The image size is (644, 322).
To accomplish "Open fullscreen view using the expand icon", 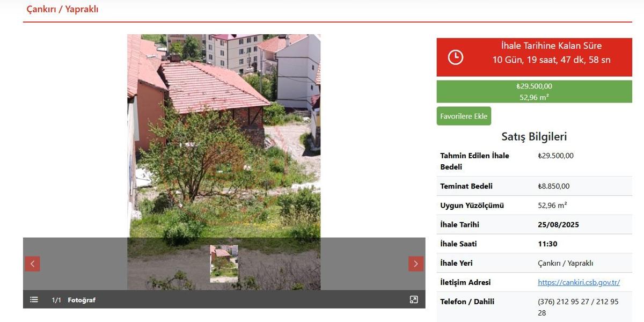I will tap(414, 299).
